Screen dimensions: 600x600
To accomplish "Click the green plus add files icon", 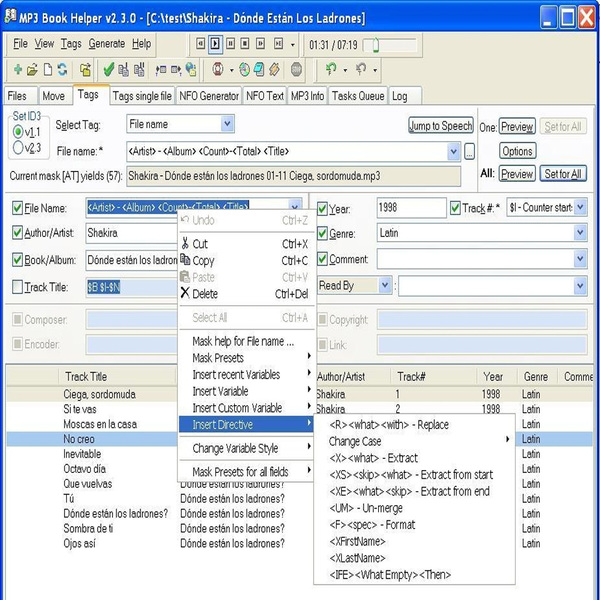I will [x=18, y=69].
